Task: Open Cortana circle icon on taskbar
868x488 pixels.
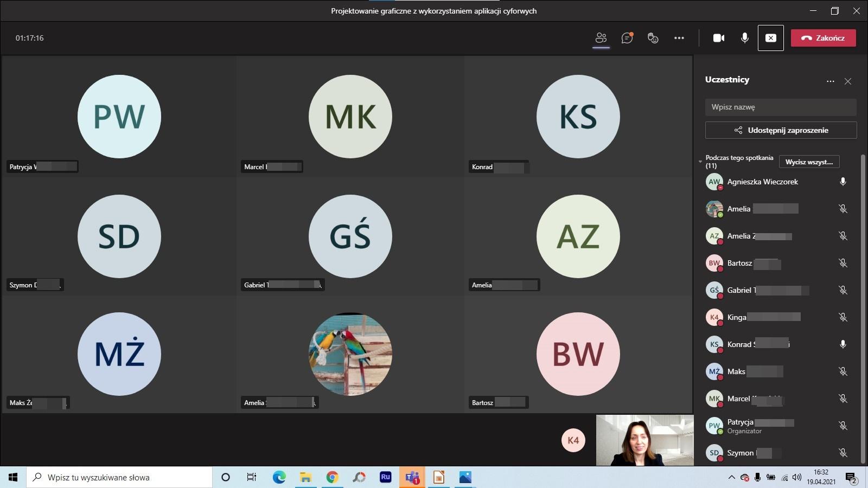Action: tap(226, 477)
